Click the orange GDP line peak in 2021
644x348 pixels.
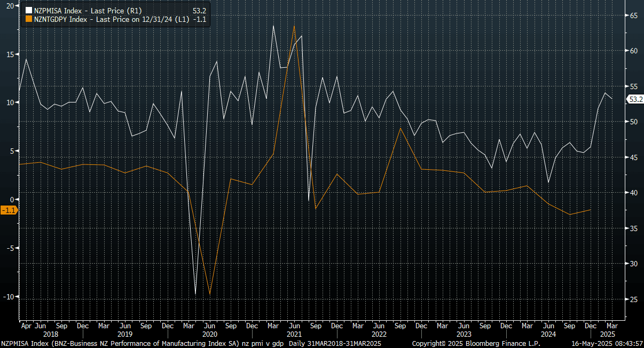click(294, 26)
